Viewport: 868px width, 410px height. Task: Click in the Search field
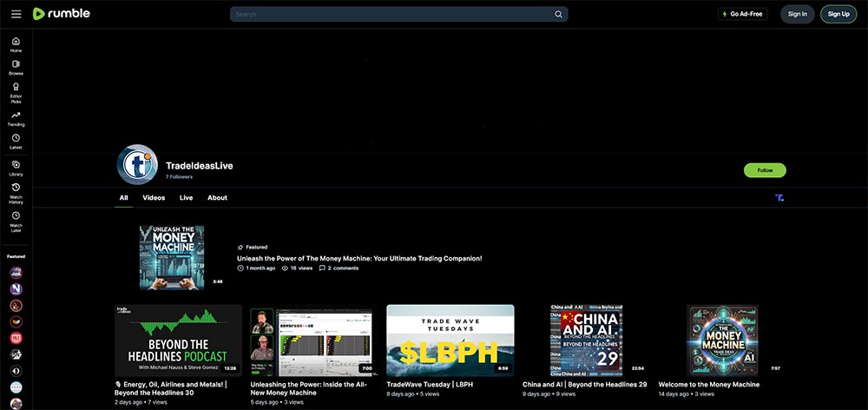[398, 15]
